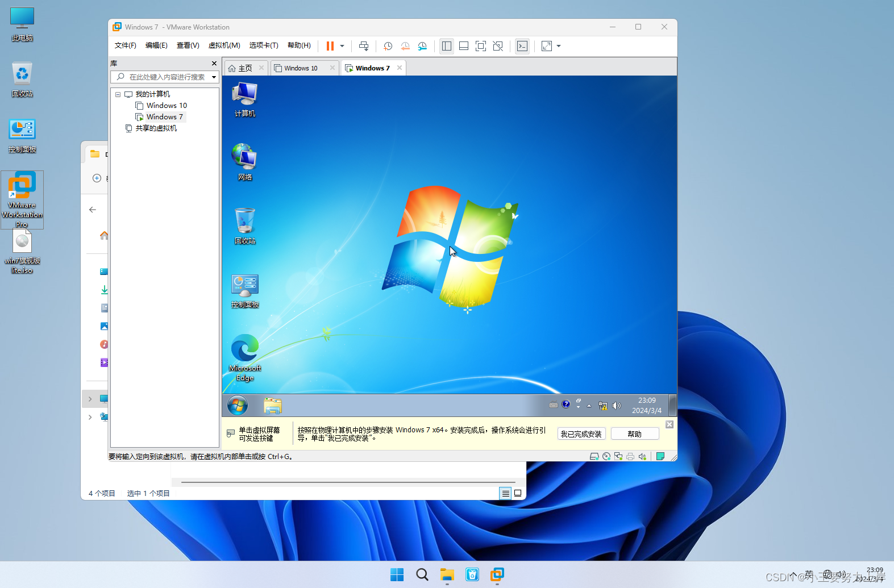Image resolution: width=894 pixels, height=588 pixels.
Task: Click the guest volume speaker icon
Action: pos(617,406)
